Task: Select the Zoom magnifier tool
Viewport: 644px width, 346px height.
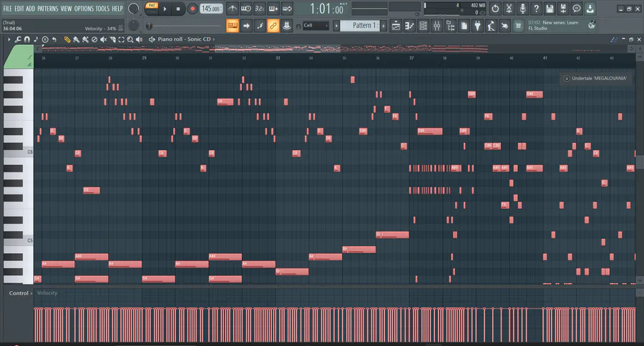Action: coord(130,39)
